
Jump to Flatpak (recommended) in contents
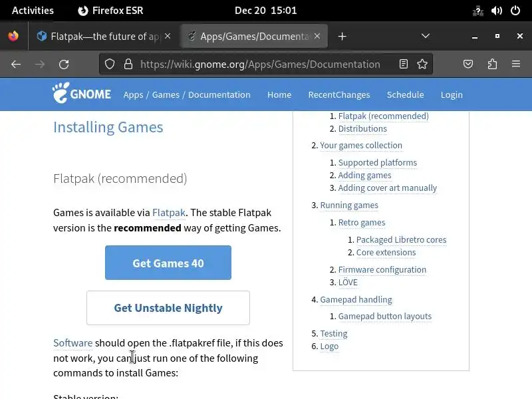coord(384,116)
